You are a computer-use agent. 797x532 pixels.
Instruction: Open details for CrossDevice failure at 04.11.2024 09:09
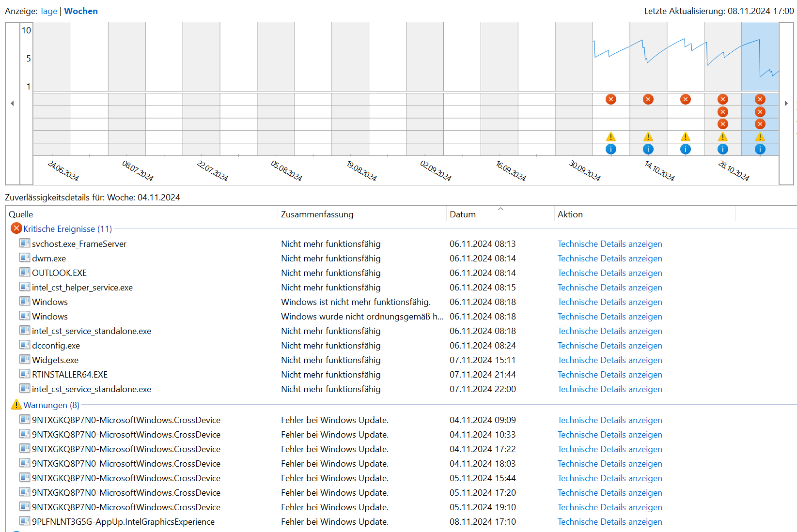click(610, 420)
